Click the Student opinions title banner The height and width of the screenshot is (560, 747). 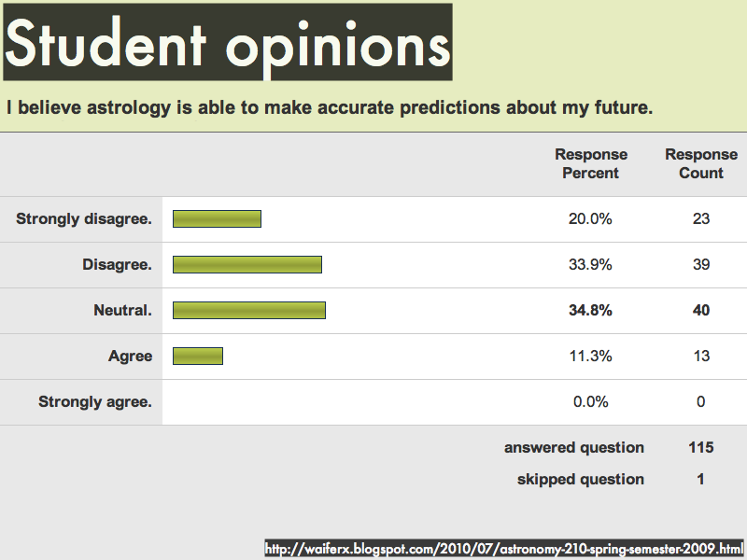tap(228, 42)
